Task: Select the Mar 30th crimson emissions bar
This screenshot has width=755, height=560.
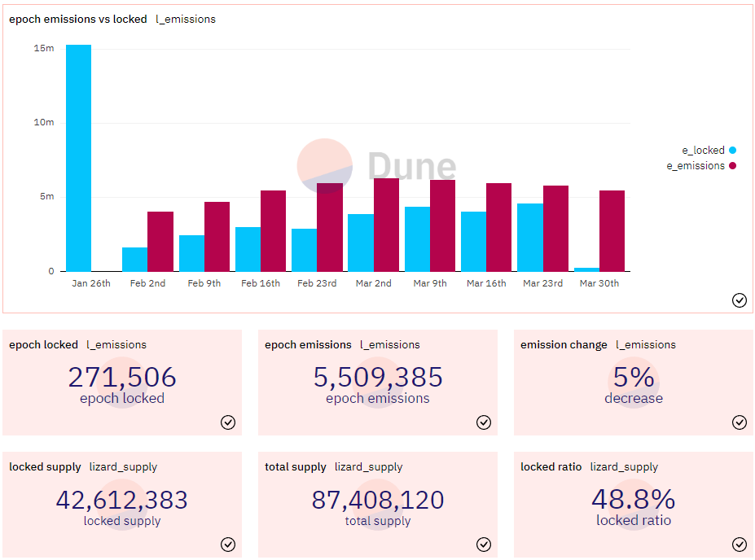Action: pos(612,231)
